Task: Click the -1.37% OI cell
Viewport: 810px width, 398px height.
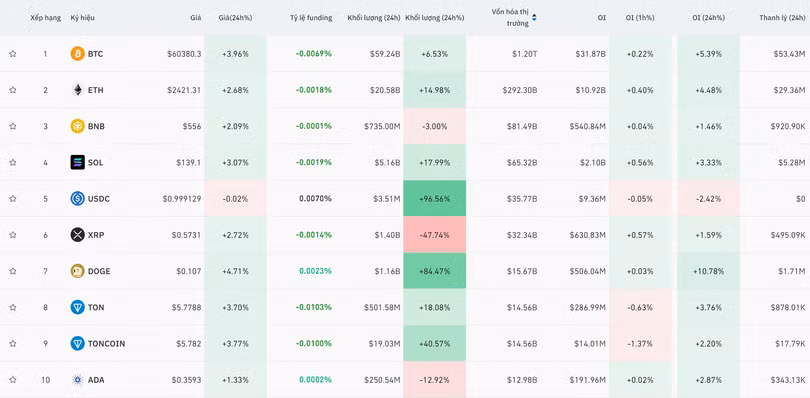Action: [x=640, y=343]
